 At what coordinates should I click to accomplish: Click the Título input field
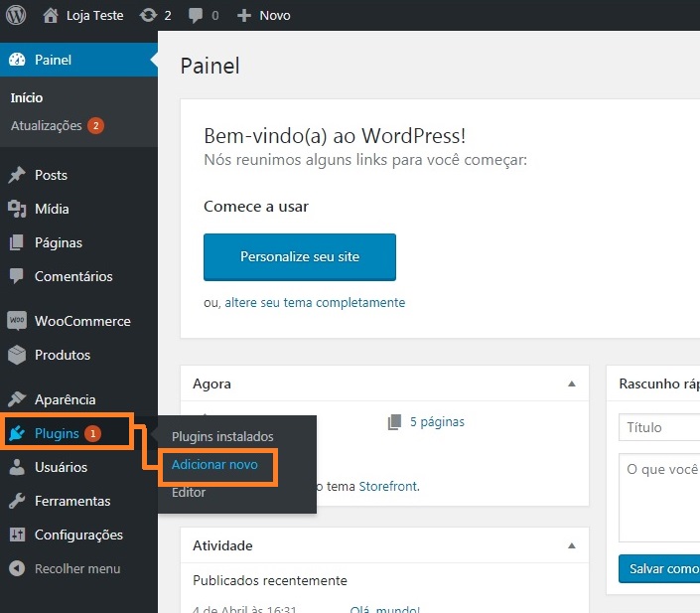(659, 427)
